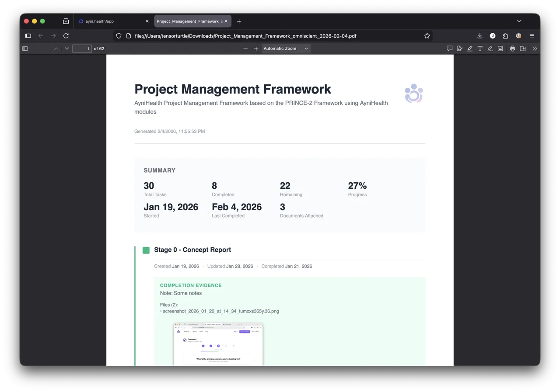Bookmark this page with the star
Viewport: 560px width, 392px height.
[427, 36]
